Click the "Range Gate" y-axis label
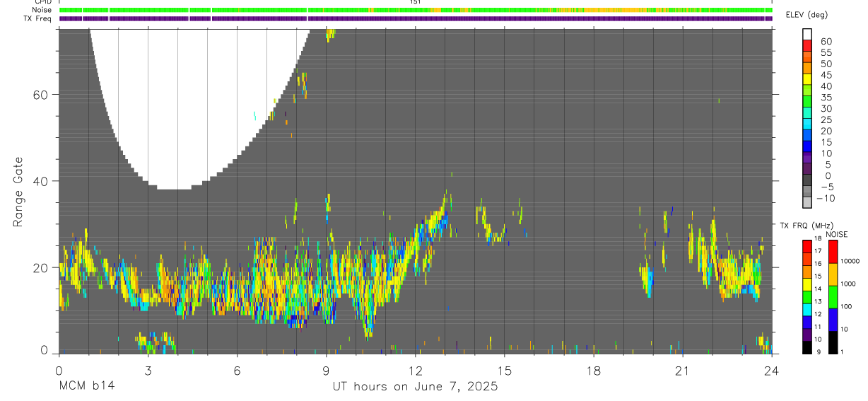 coord(19,192)
